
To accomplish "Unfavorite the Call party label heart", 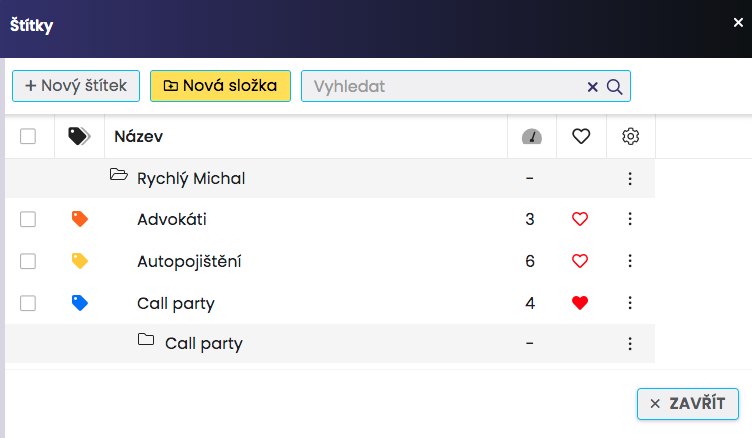I will click(x=580, y=303).
